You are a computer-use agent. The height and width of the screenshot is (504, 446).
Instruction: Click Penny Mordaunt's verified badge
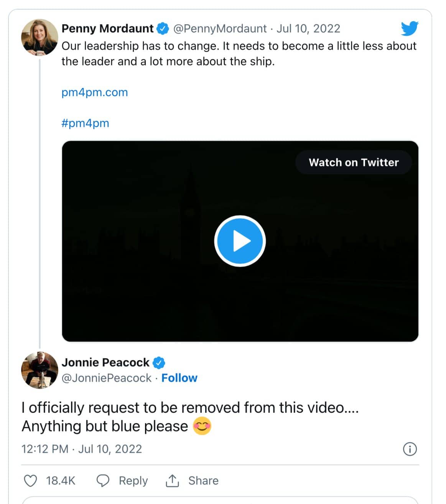click(x=163, y=27)
